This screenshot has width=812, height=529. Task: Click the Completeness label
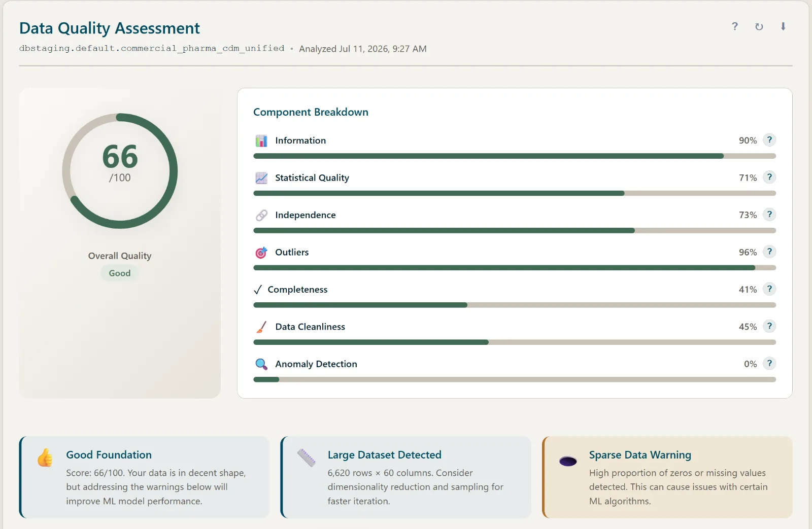[297, 290]
